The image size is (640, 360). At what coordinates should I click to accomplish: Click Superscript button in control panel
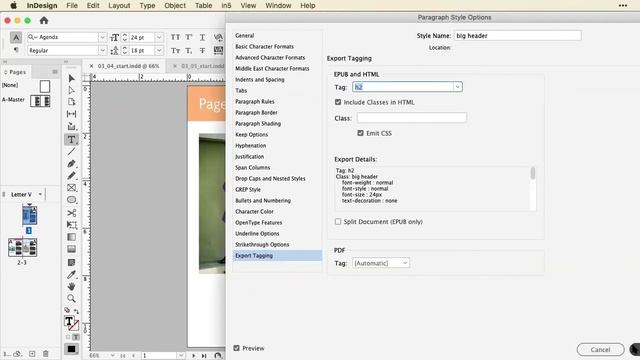point(189,37)
